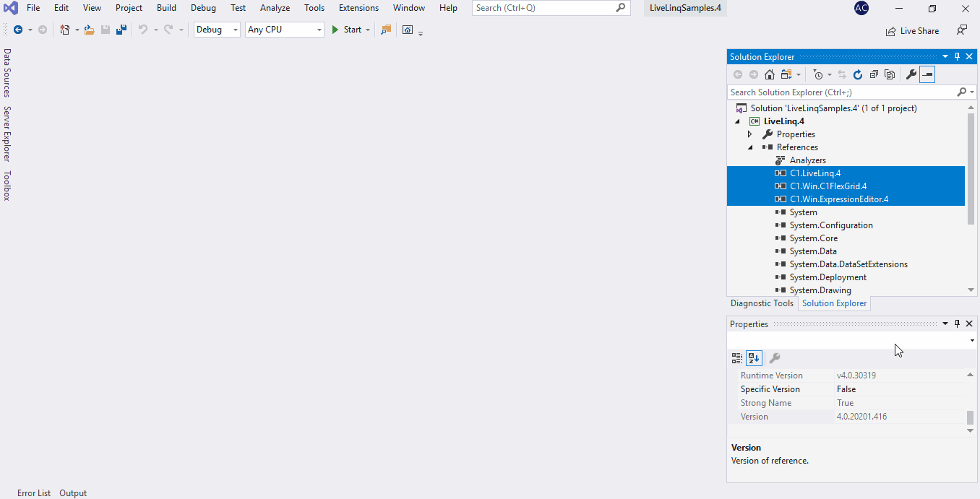
Task: Click the Solution Explorer vertical scrollbar down arrow
Action: coord(971,290)
